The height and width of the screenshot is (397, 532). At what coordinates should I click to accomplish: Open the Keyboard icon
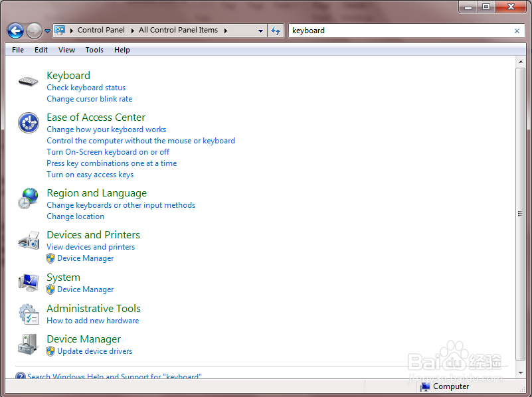28,82
